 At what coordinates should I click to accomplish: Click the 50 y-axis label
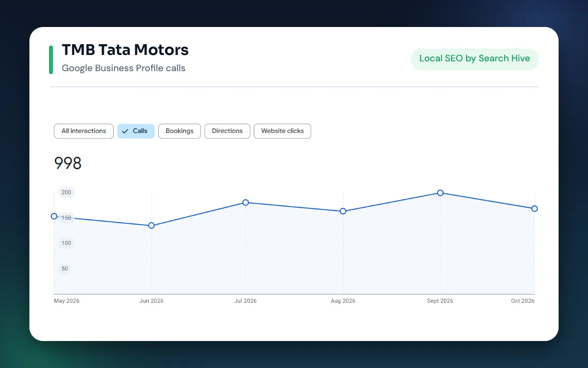click(65, 269)
